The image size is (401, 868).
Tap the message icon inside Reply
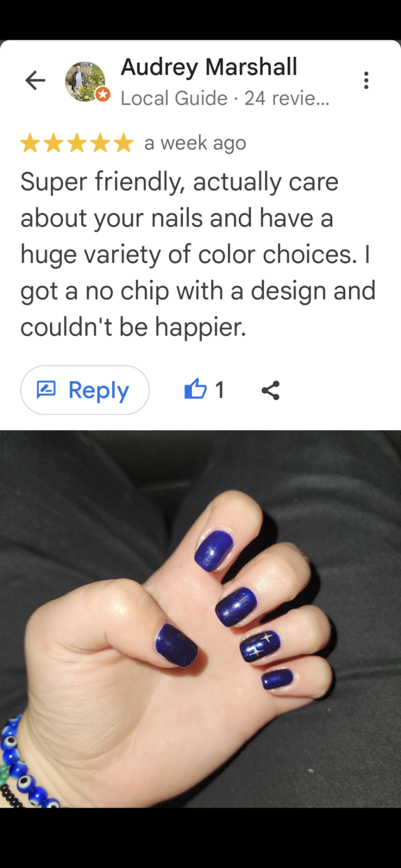pos(46,390)
